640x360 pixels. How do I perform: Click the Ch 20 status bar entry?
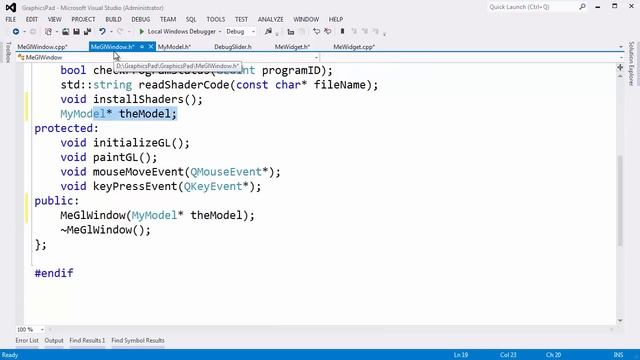point(553,355)
